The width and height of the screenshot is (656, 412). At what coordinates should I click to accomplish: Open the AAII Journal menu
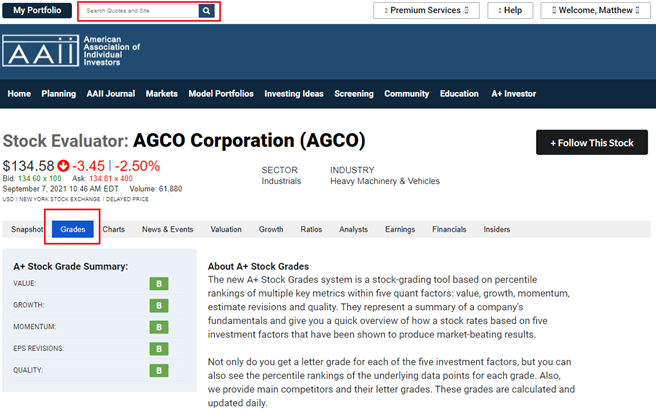[111, 94]
